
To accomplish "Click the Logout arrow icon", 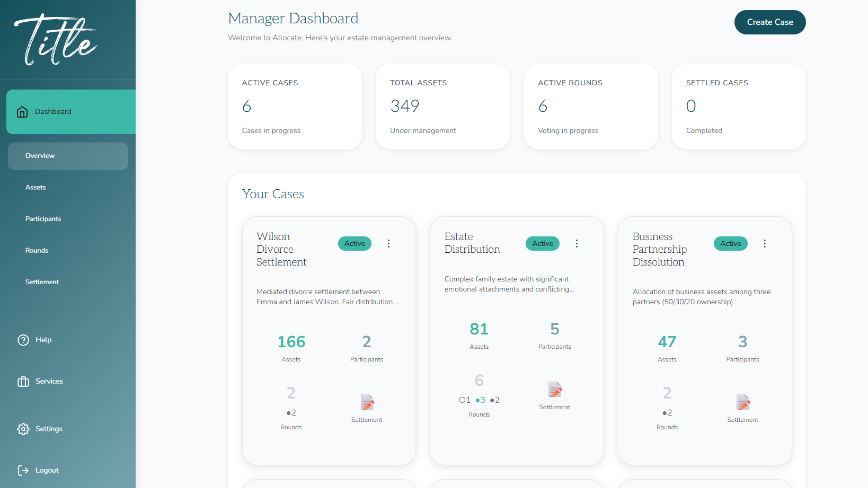I will pos(23,470).
